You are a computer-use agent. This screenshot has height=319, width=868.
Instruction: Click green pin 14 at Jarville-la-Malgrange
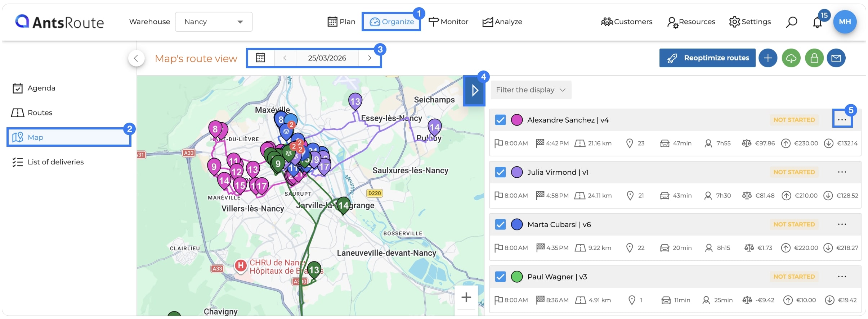(x=343, y=206)
